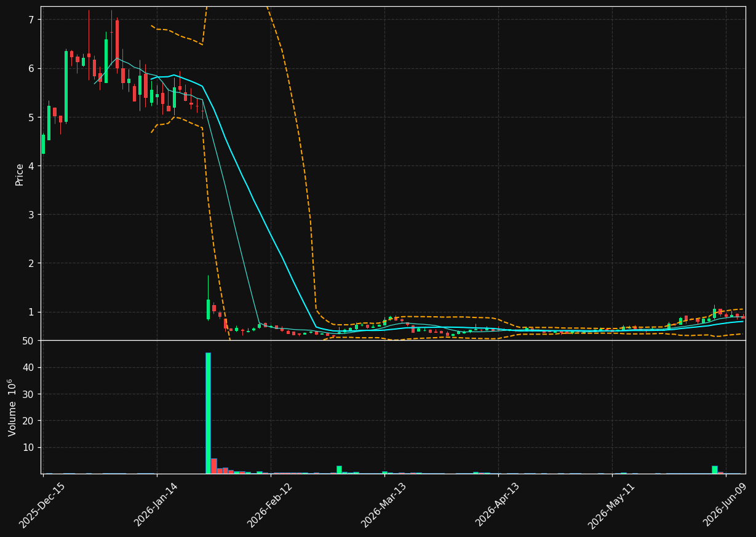Click price axis tick value 2
Image resolution: width=756 pixels, height=537 pixels.
(x=32, y=263)
